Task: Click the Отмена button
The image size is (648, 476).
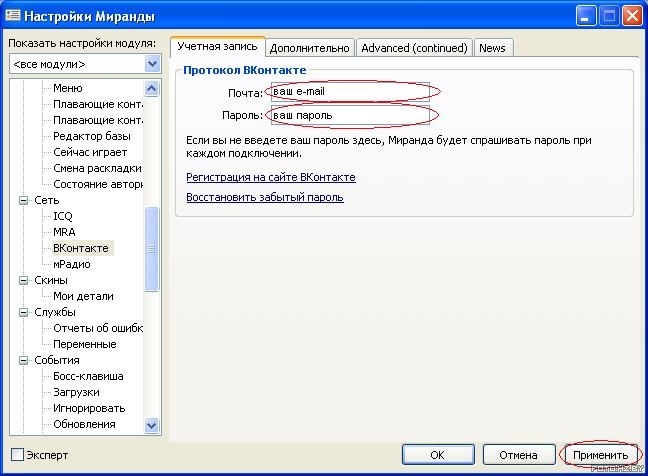Action: click(519, 455)
